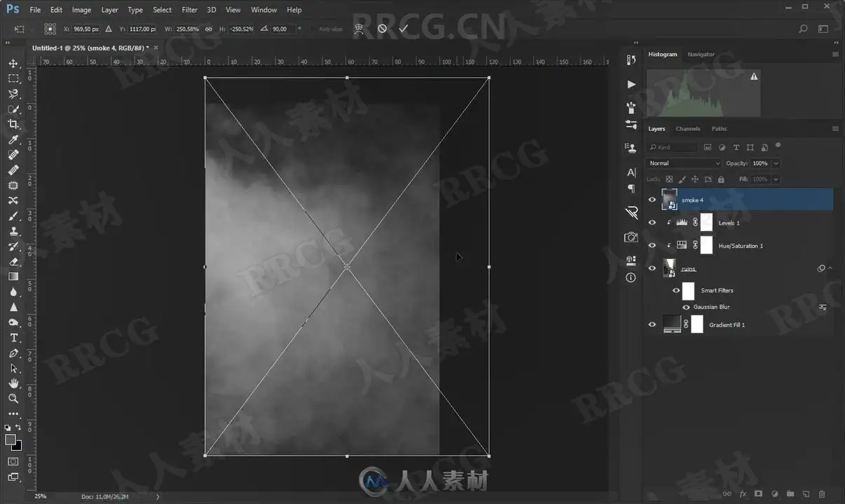Delete layer trash button

(x=822, y=494)
